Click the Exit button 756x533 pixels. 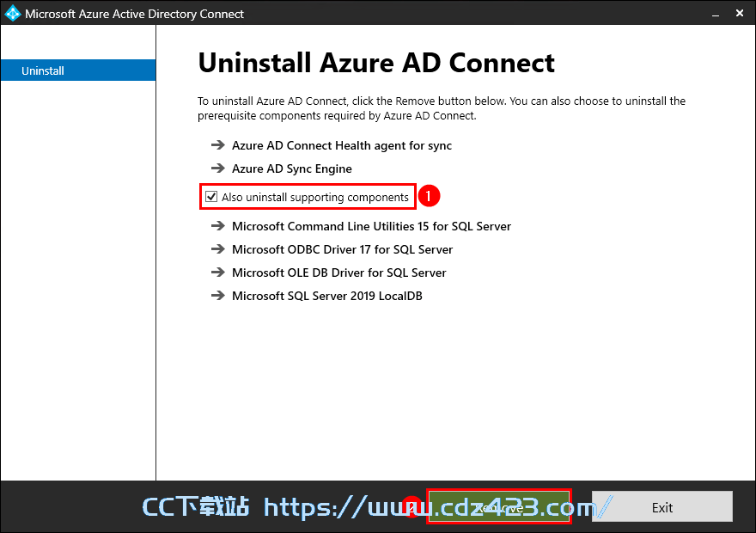coord(662,507)
